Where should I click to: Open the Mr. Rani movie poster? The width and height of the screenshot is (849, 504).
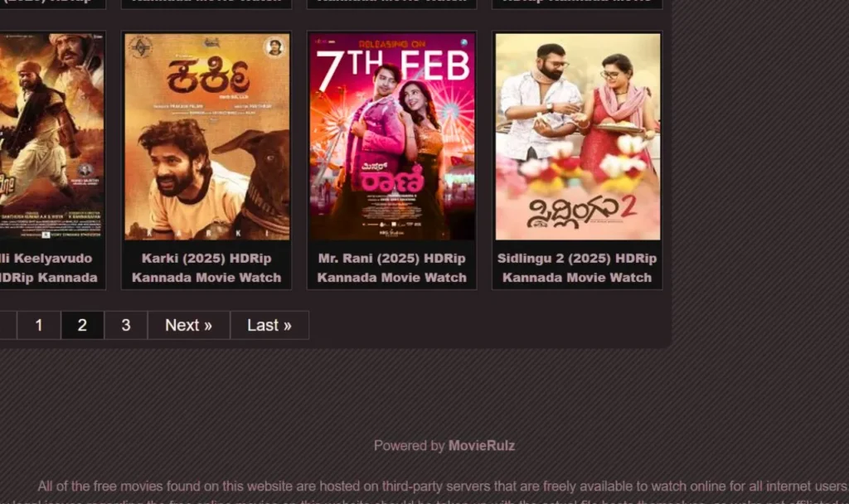pyautogui.click(x=392, y=137)
